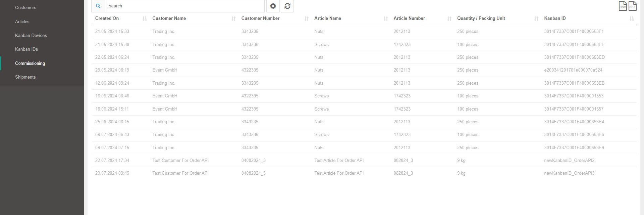This screenshot has height=215, width=644.
Task: Click Kanban ID newKanbanID_OrderAPI2
Action: [569, 160]
